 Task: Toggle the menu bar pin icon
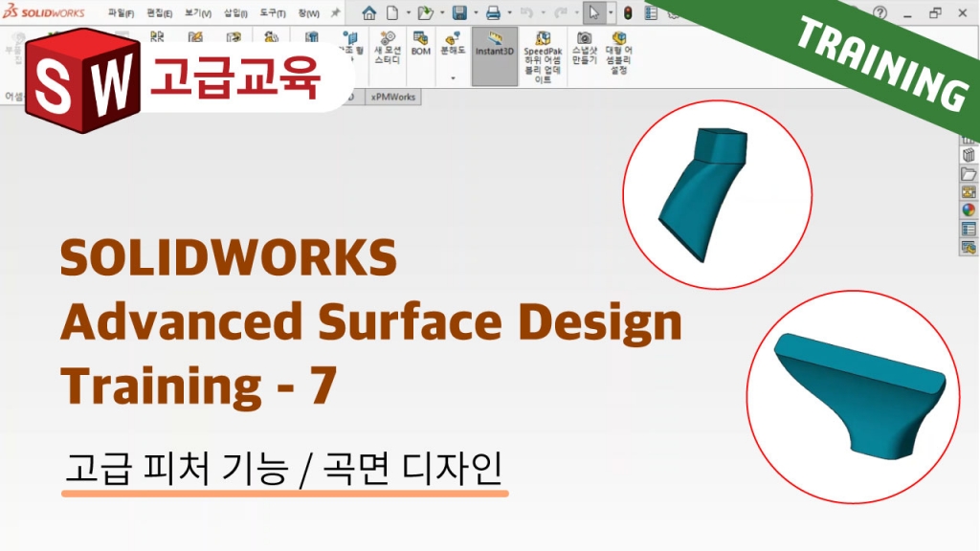point(336,12)
